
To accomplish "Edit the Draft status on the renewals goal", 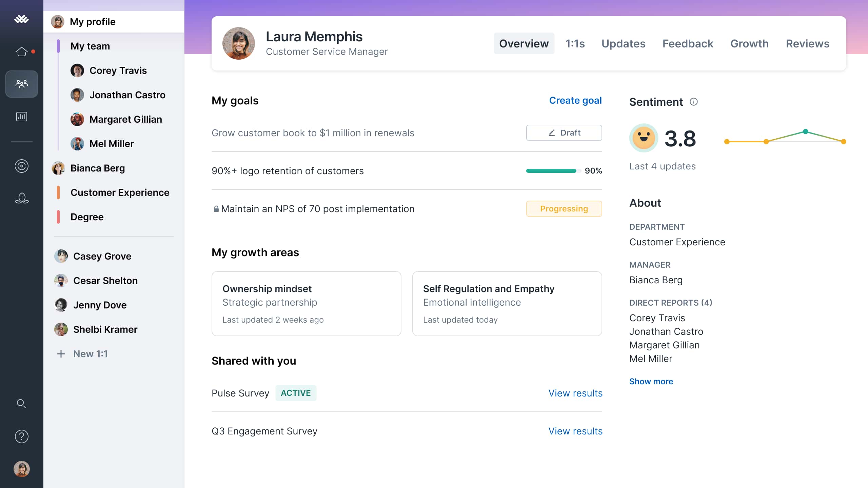I will (564, 133).
